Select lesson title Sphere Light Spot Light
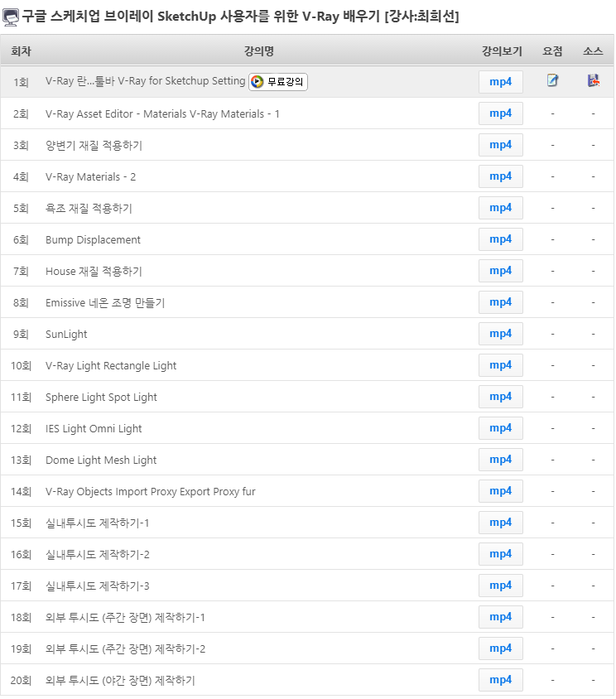The height and width of the screenshot is (699, 616). 101,398
